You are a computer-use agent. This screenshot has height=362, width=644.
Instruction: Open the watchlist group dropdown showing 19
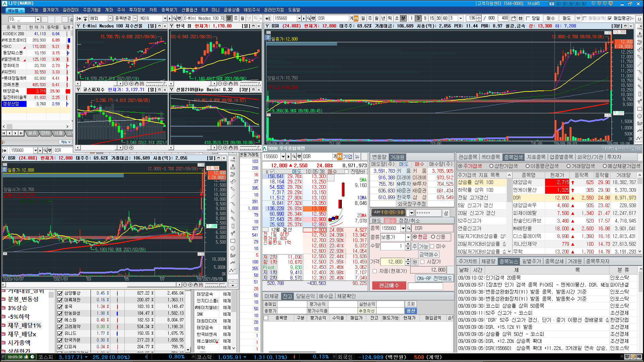click(x=38, y=19)
